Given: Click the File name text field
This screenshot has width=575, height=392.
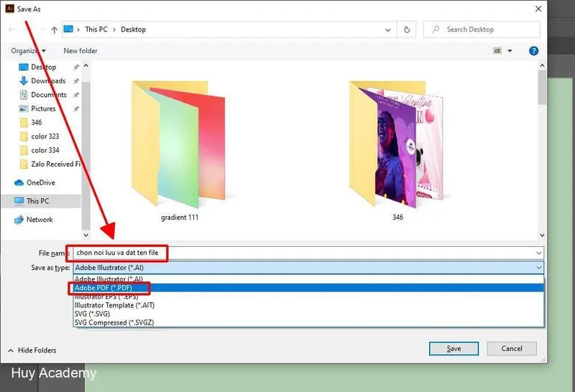Looking at the screenshot, I should coord(304,253).
